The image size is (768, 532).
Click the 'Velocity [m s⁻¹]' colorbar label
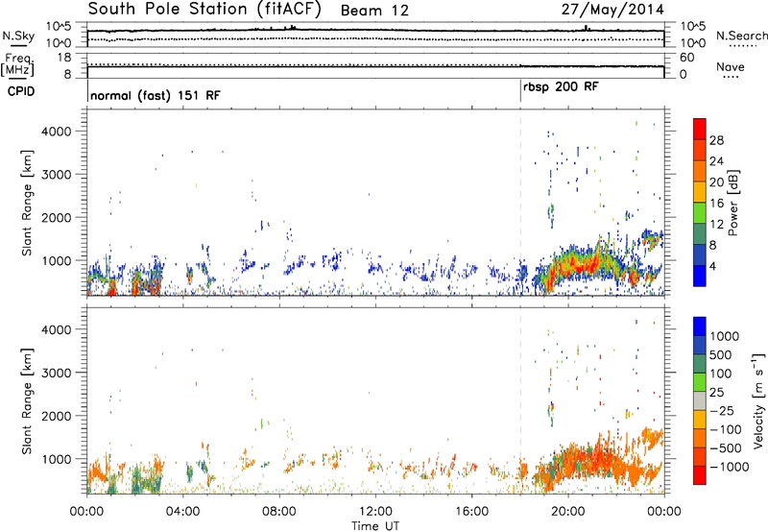click(758, 400)
